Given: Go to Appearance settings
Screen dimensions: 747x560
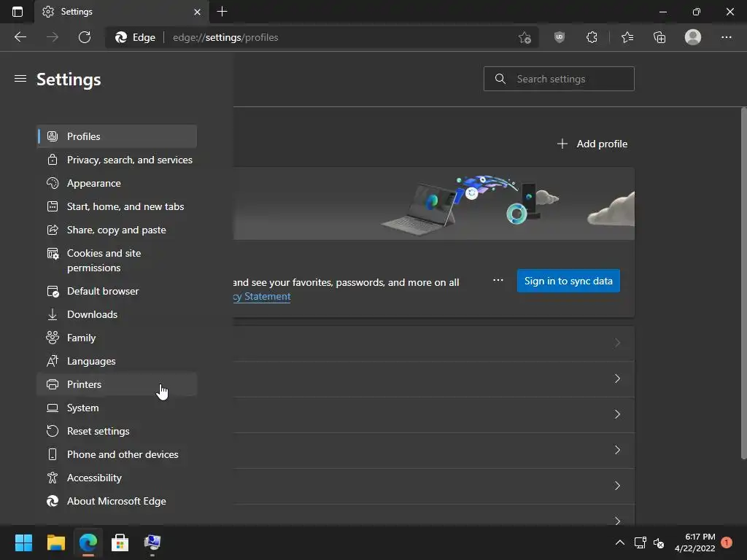Looking at the screenshot, I should coord(117,183).
